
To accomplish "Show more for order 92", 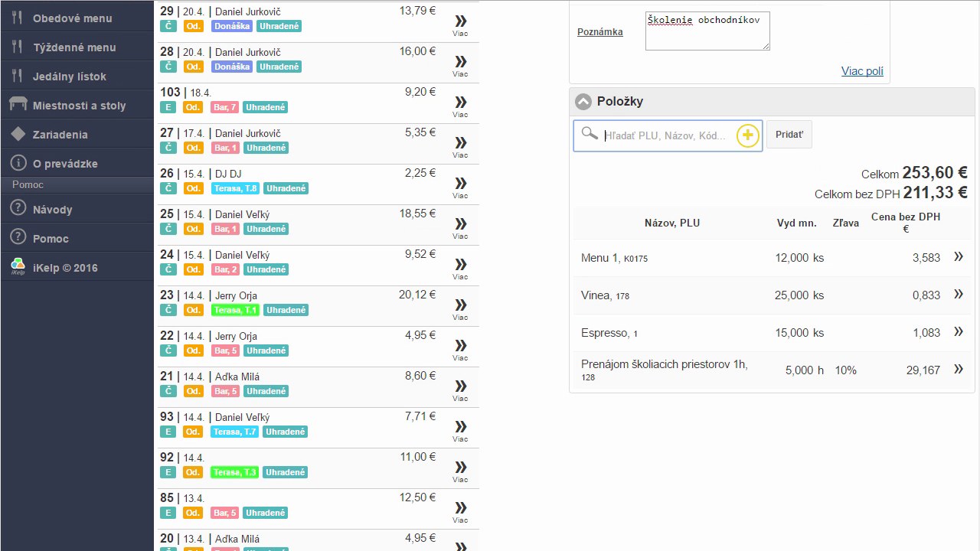I will [x=460, y=471].
